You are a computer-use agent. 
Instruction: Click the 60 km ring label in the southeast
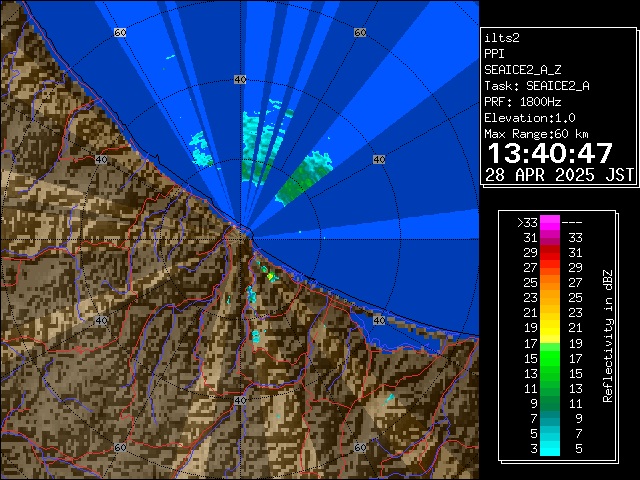(x=360, y=447)
